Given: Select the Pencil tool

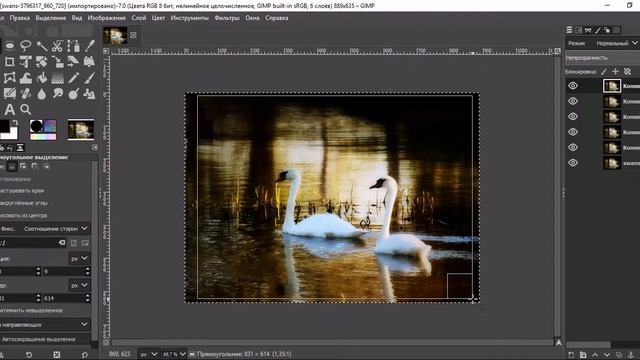Looking at the screenshot, I should click(73, 78).
